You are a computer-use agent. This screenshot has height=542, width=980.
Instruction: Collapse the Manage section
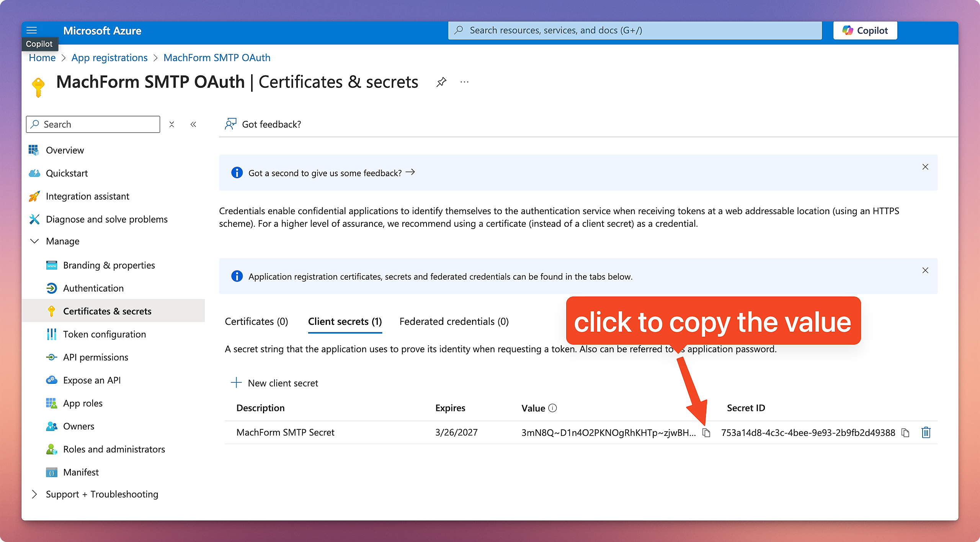pyautogui.click(x=34, y=241)
